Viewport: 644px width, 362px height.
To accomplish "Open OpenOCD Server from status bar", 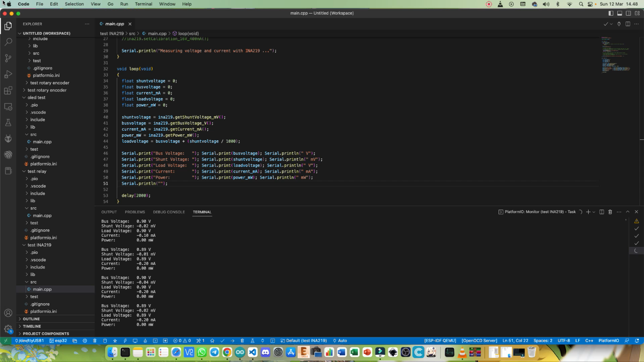I will [479, 340].
